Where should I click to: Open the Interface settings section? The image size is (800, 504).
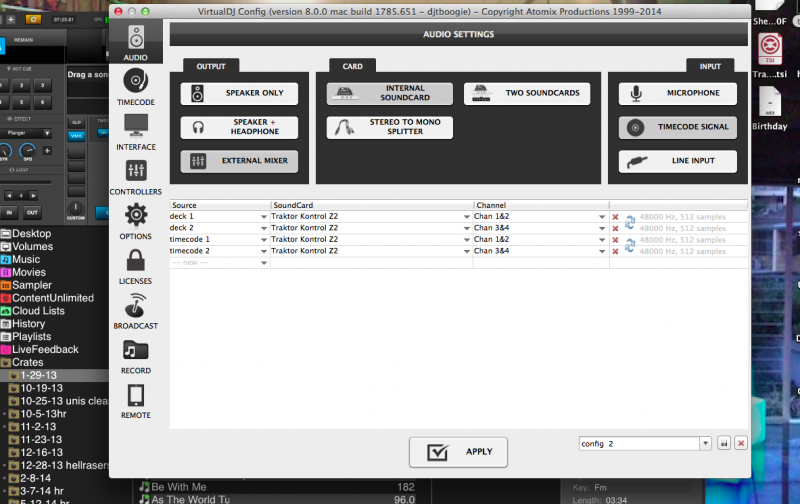point(136,132)
